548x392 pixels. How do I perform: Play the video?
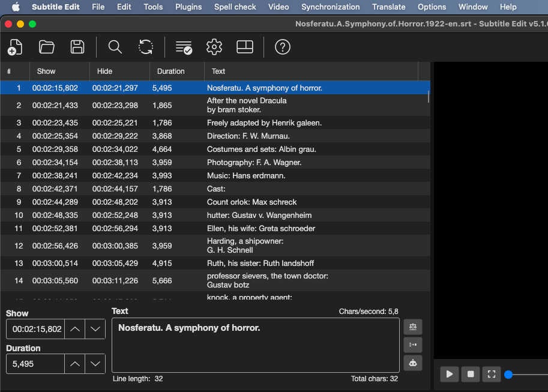coord(450,374)
